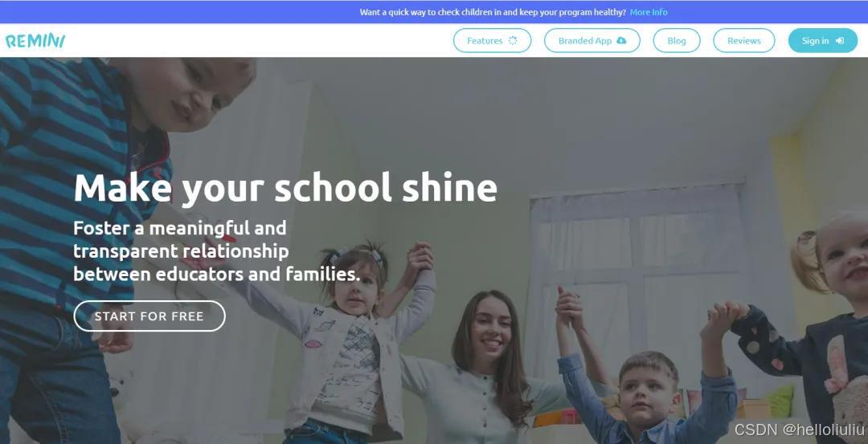Screen dimensions: 868x444
Task: Click the CSDN @helloliuliu watermark
Action: click(800, 429)
